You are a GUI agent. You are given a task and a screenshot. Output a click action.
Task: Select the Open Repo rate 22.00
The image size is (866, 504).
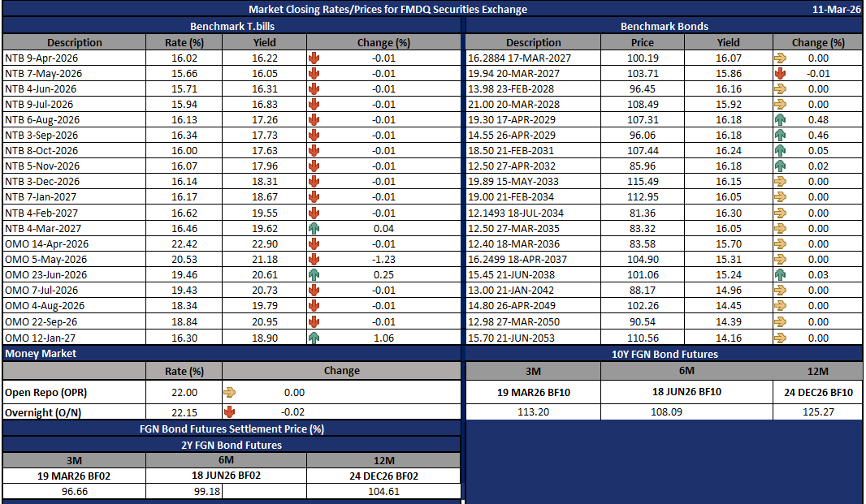pyautogui.click(x=184, y=393)
